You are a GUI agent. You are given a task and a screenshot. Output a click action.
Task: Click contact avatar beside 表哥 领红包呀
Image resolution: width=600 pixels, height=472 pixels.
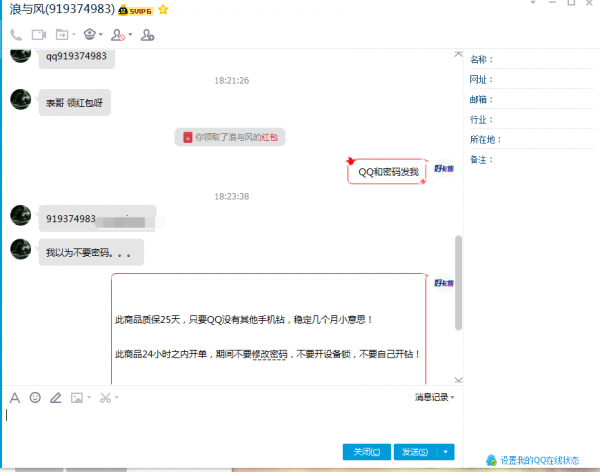[21, 100]
